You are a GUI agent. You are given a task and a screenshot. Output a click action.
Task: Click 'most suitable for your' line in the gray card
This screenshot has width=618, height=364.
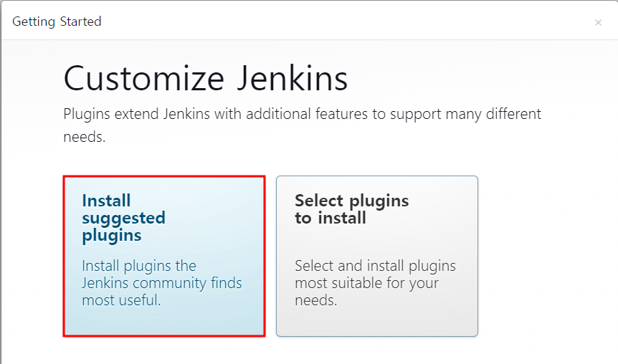click(367, 283)
